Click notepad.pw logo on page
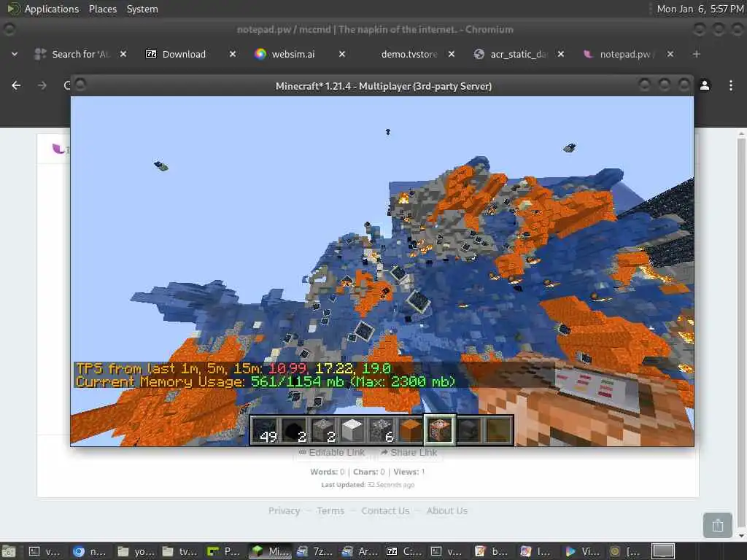The image size is (747, 560). 59,149
